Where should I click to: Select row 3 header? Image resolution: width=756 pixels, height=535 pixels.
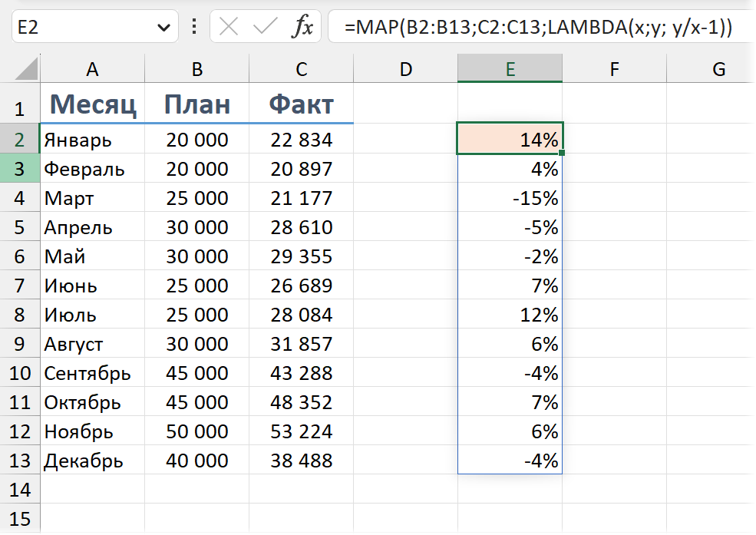point(20,169)
